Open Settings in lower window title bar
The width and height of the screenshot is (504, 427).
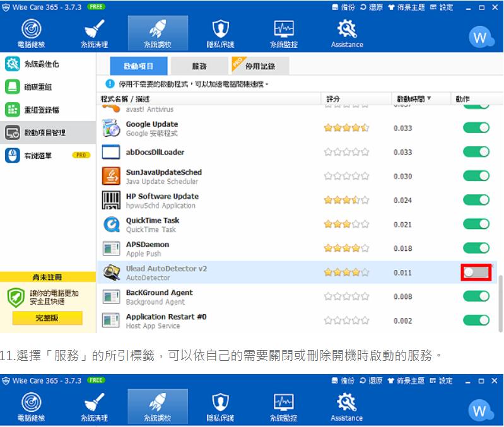[x=441, y=381]
